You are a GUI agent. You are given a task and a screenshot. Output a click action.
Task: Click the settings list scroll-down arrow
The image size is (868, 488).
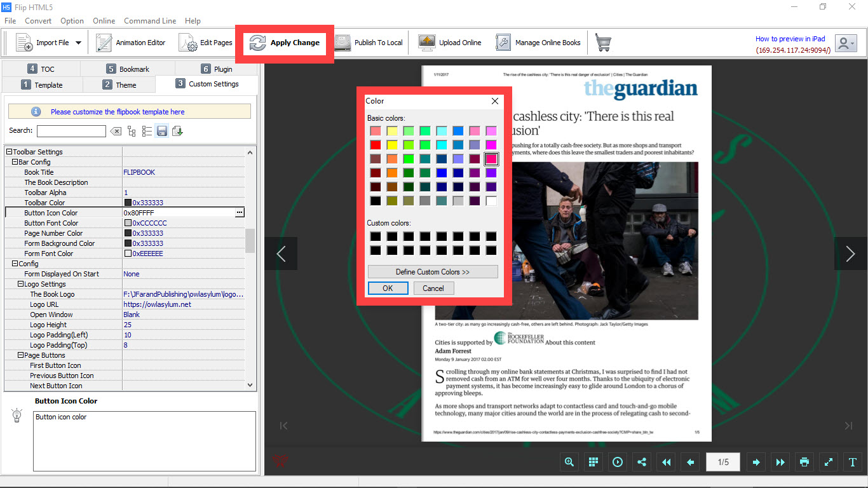coord(250,385)
